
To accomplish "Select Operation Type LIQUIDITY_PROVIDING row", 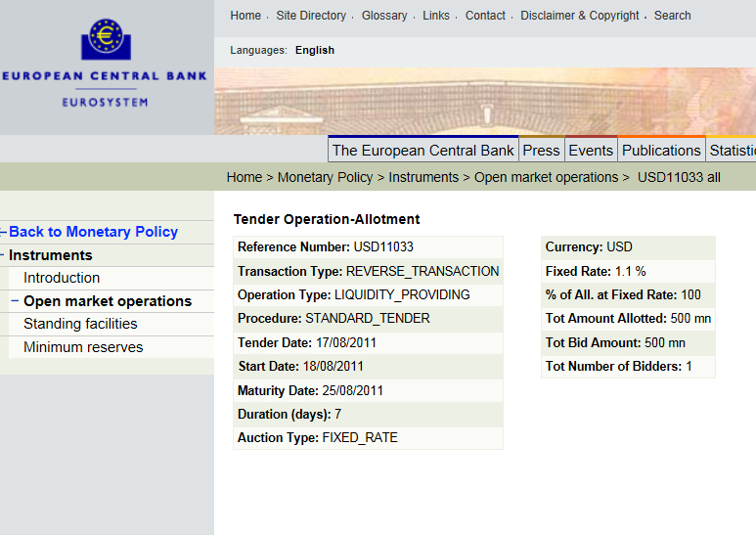I will point(368,295).
